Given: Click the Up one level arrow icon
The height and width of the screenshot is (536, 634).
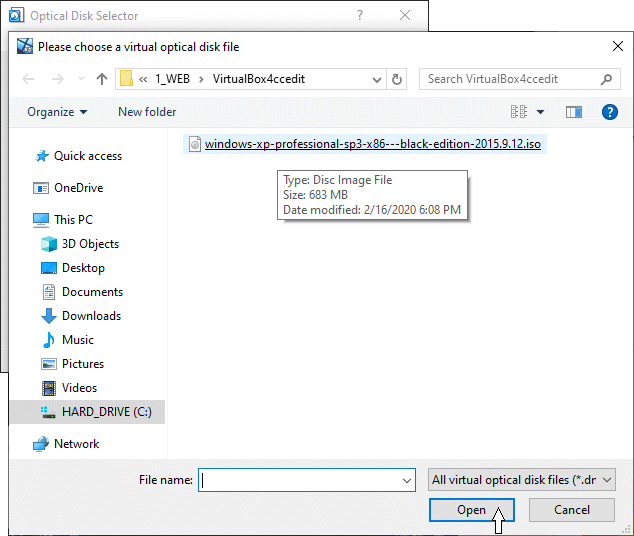Looking at the screenshot, I should click(x=102, y=79).
